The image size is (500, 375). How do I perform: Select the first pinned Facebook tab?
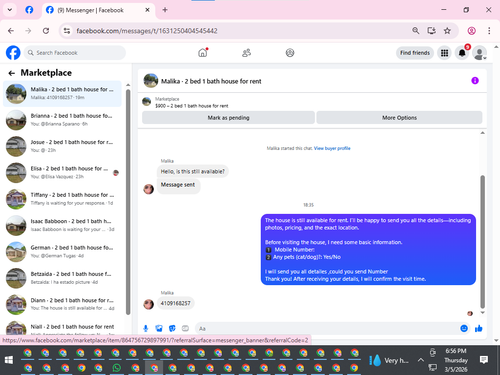[x=29, y=10]
